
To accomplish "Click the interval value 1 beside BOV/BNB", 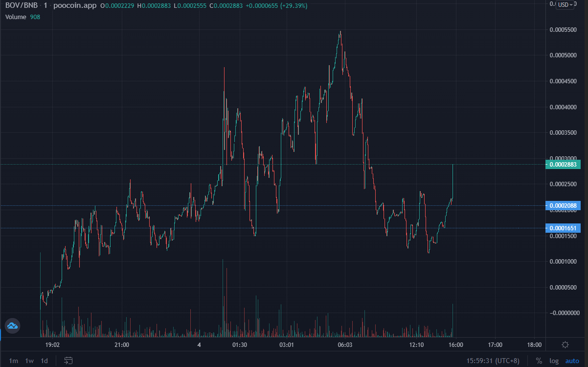I will click(46, 6).
